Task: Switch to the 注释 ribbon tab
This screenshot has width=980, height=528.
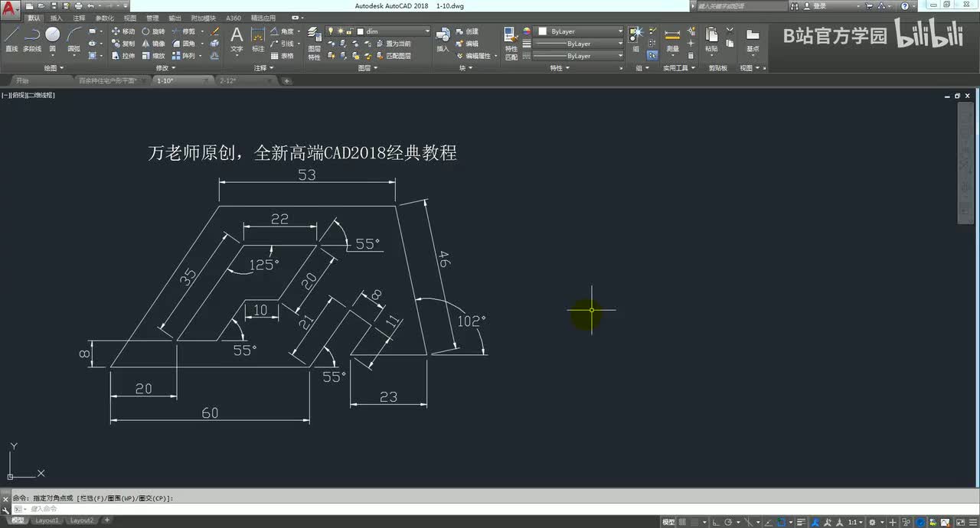Action: pos(79,18)
